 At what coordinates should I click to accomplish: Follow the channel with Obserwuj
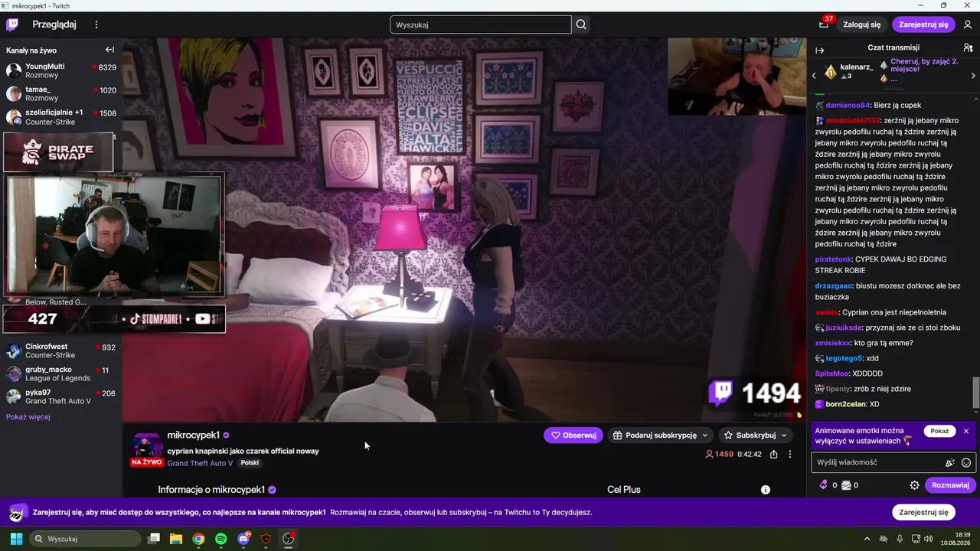click(x=573, y=435)
